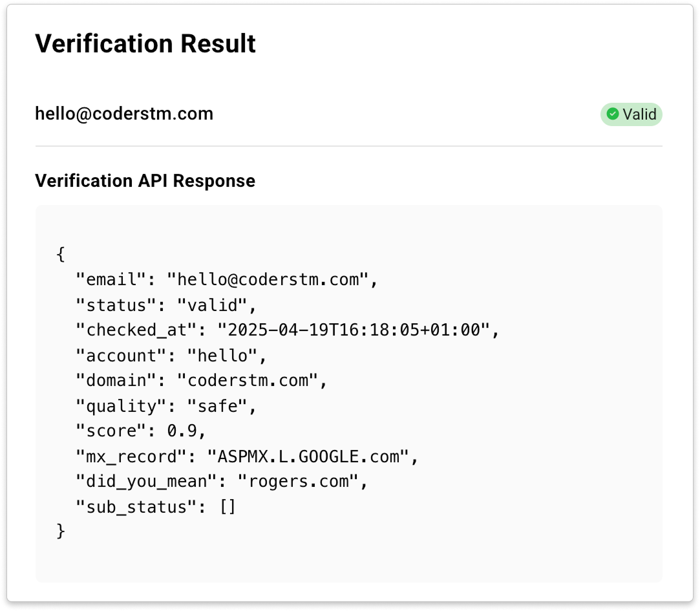Click the Valid status badge label
This screenshot has height=611, width=700.
639,115
